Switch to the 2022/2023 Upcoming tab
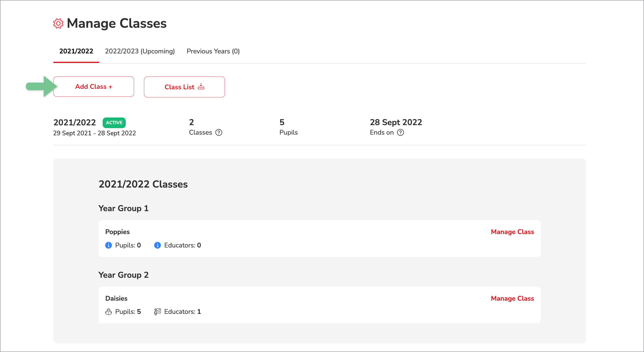This screenshot has width=644, height=352. point(140,51)
